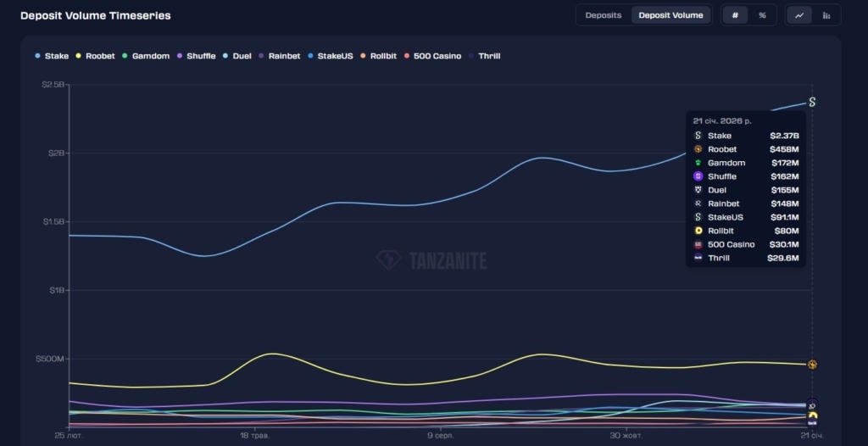The image size is (868, 446).
Task: Click the Thrill legend color dot
Action: 471,56
